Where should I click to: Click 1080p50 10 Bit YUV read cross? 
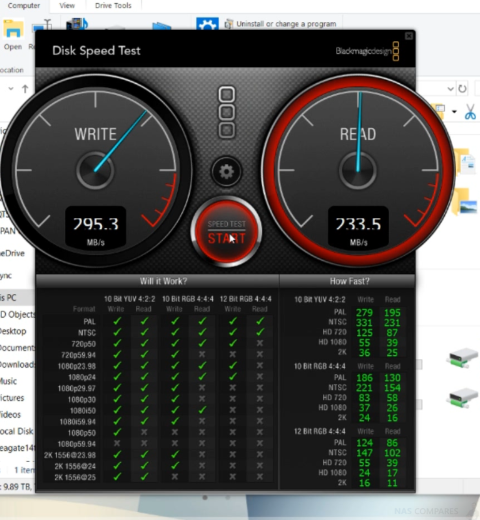144,432
